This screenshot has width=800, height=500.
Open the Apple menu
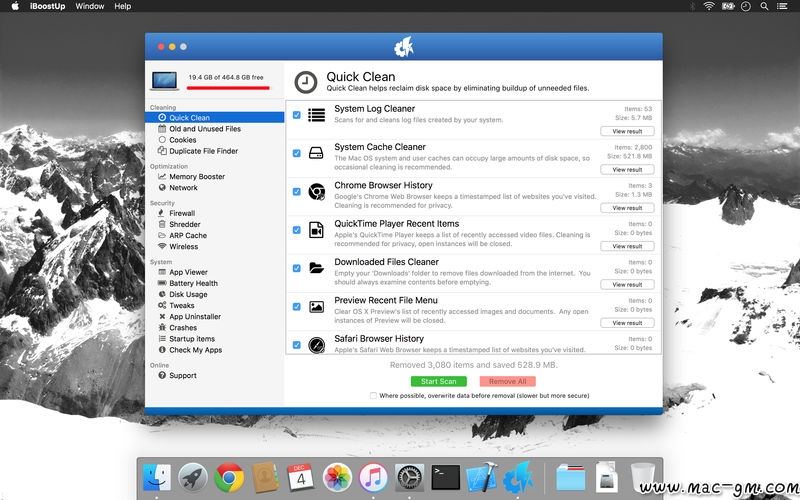[15, 6]
